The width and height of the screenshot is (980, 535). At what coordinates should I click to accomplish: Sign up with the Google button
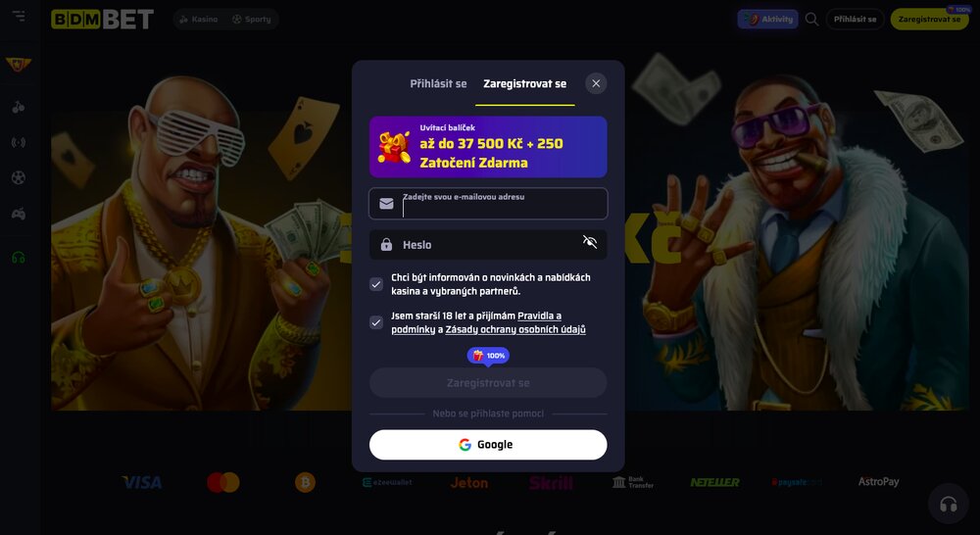pyautogui.click(x=488, y=445)
